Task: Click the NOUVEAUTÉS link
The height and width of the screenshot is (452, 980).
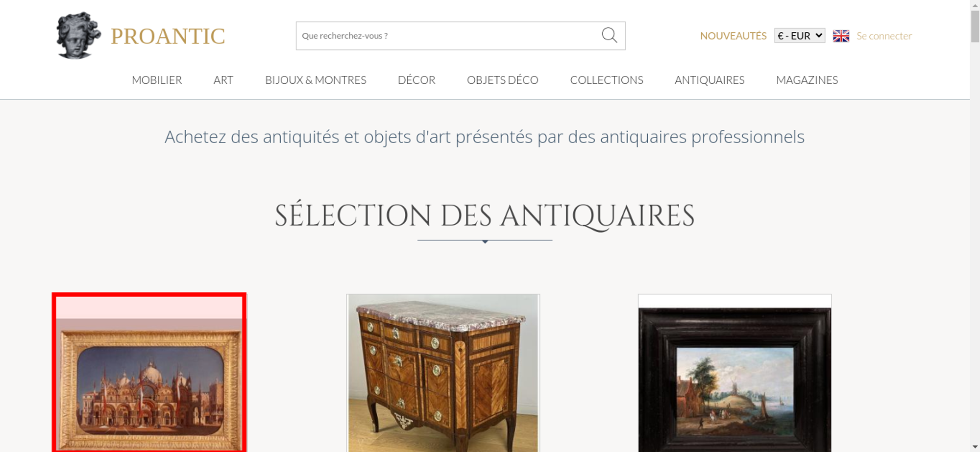Action: click(x=733, y=36)
